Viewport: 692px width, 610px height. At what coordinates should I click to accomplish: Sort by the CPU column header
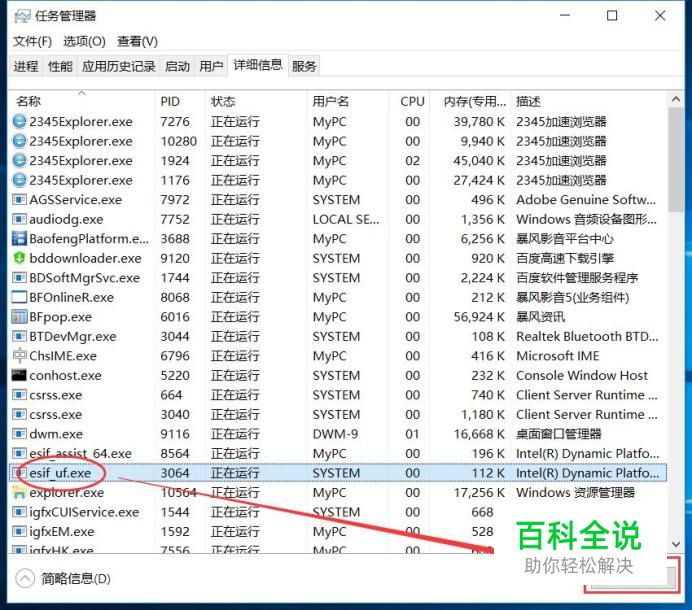(x=409, y=101)
